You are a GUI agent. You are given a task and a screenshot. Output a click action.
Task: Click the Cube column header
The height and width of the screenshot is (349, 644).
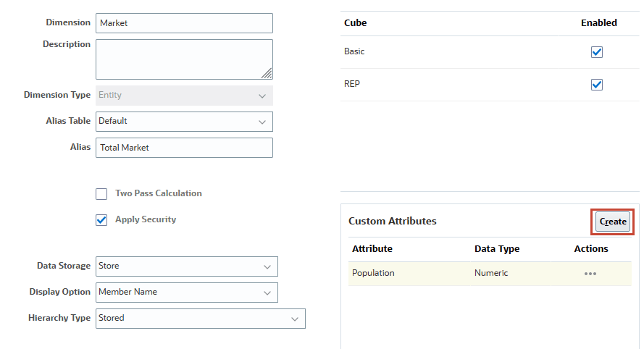(x=356, y=23)
